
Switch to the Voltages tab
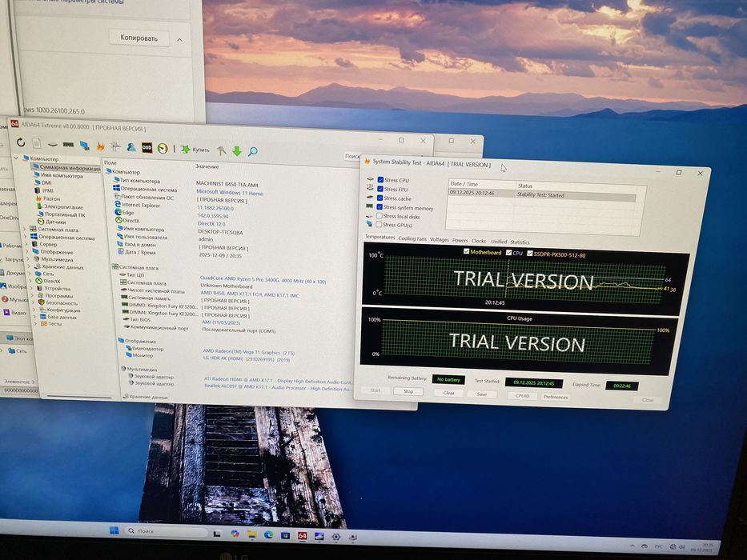click(x=440, y=239)
